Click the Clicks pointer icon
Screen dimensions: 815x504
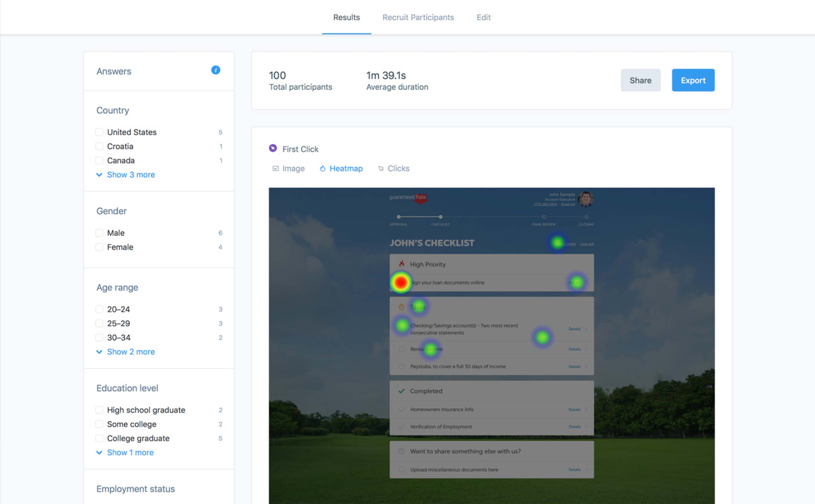pyautogui.click(x=381, y=169)
